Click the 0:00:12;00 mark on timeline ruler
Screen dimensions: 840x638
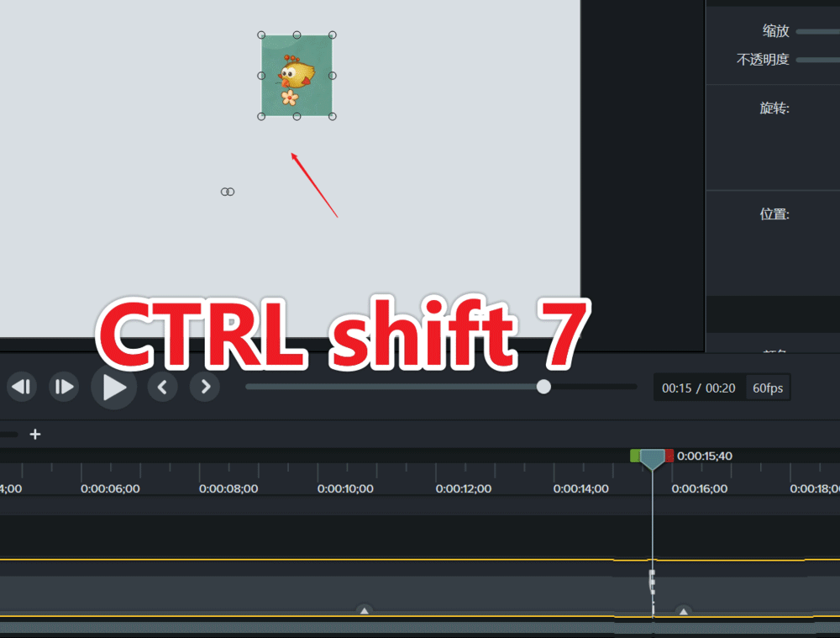pos(464,488)
